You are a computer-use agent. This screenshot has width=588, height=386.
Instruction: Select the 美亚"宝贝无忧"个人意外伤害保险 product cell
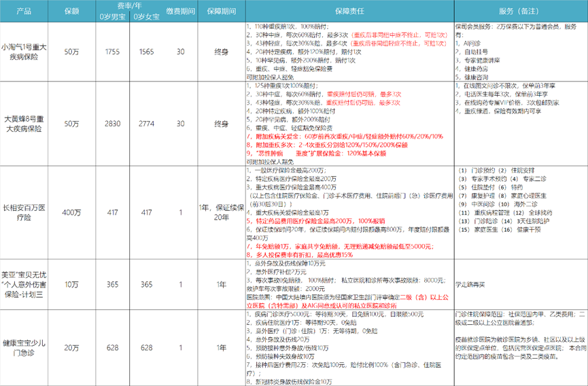[24, 285]
